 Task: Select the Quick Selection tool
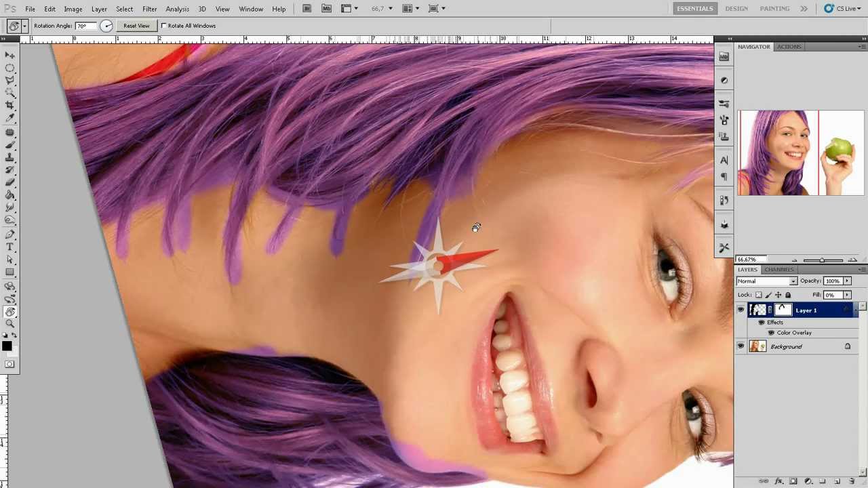point(9,92)
